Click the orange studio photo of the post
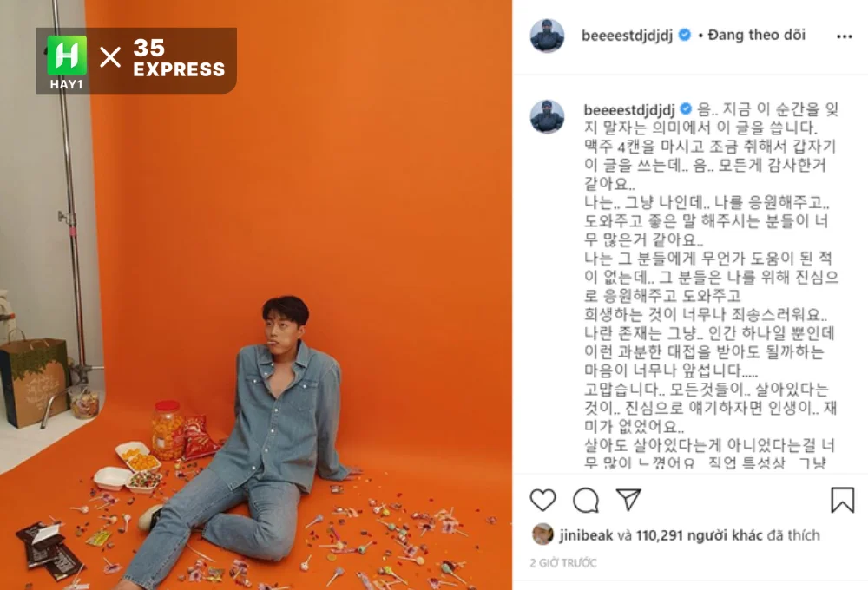The image size is (868, 590). (256, 295)
